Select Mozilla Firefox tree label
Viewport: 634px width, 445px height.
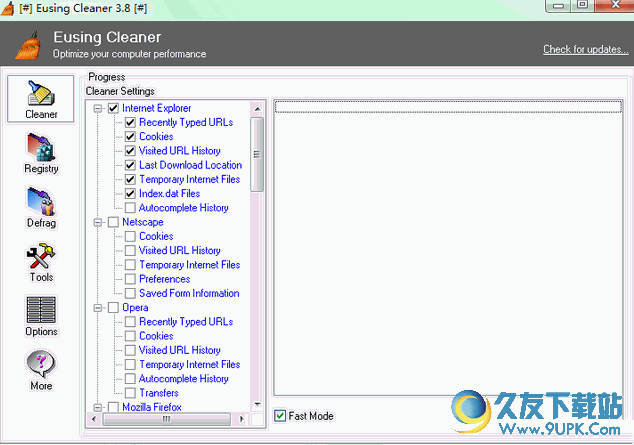pyautogui.click(x=152, y=407)
